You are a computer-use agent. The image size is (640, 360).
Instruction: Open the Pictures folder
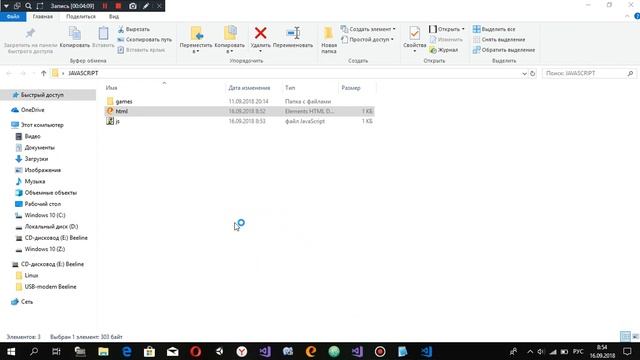coord(42,170)
